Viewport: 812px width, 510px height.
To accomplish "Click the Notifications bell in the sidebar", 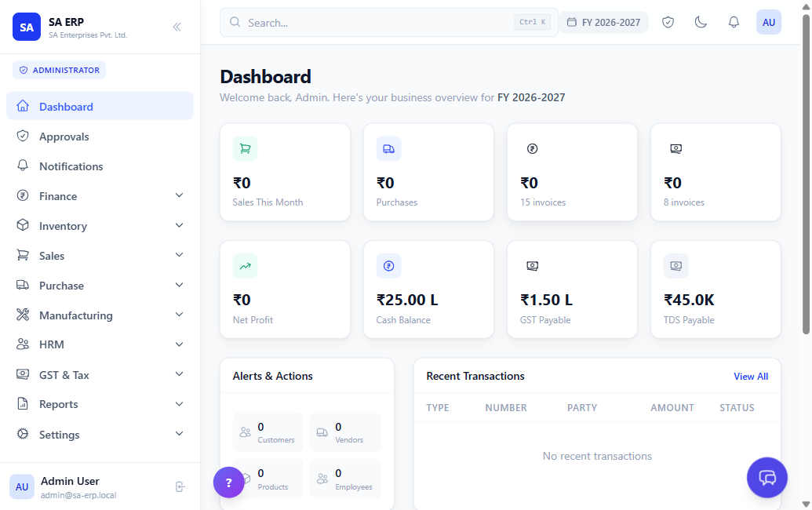I will pos(24,166).
